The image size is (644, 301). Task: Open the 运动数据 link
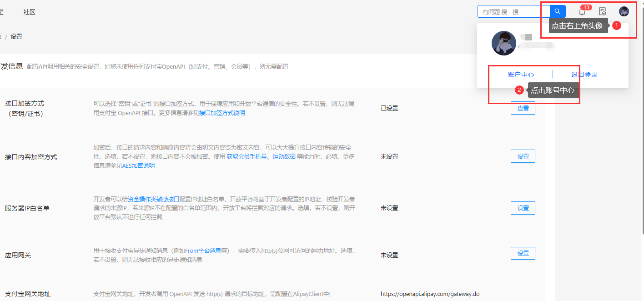pyautogui.click(x=284, y=156)
